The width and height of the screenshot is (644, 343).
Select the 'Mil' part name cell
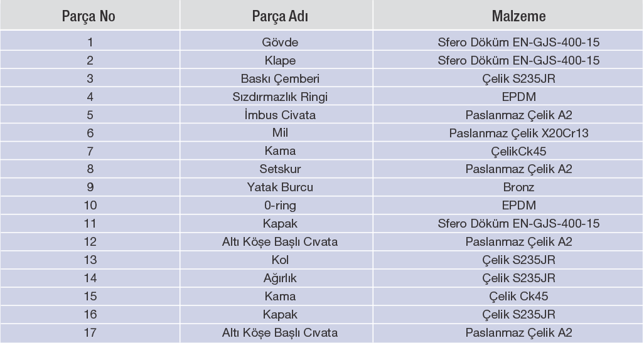pyautogui.click(x=279, y=134)
